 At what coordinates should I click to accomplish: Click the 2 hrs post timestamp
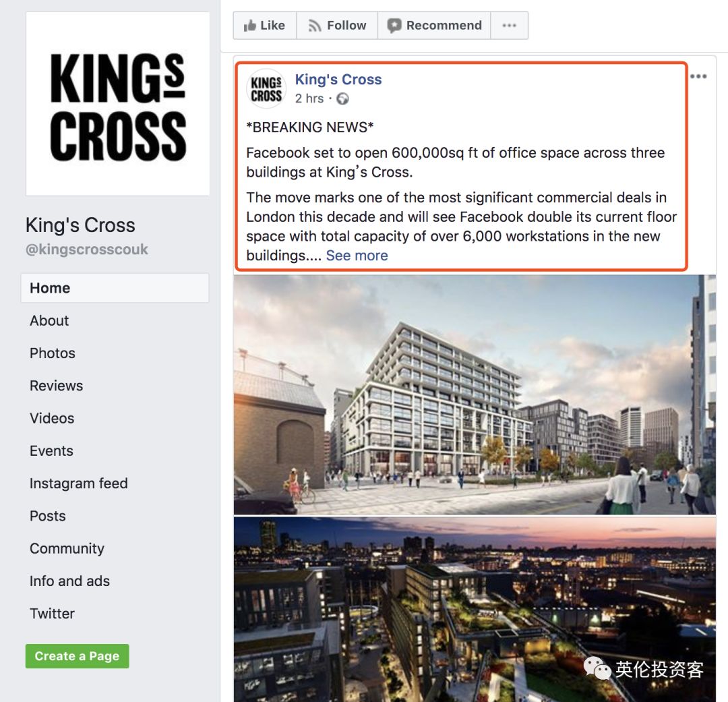pyautogui.click(x=309, y=98)
